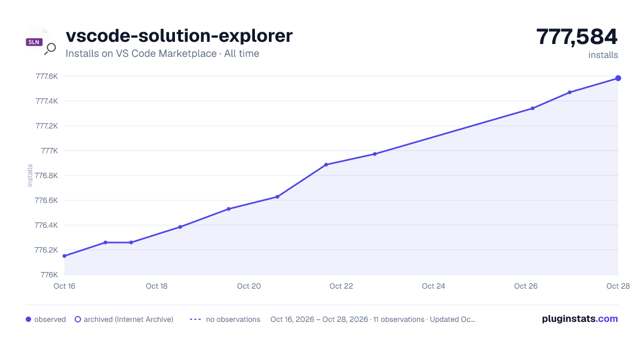Viewport: 644px width, 338px height.
Task: Select the first data point at Oct 16
Action: tap(64, 256)
